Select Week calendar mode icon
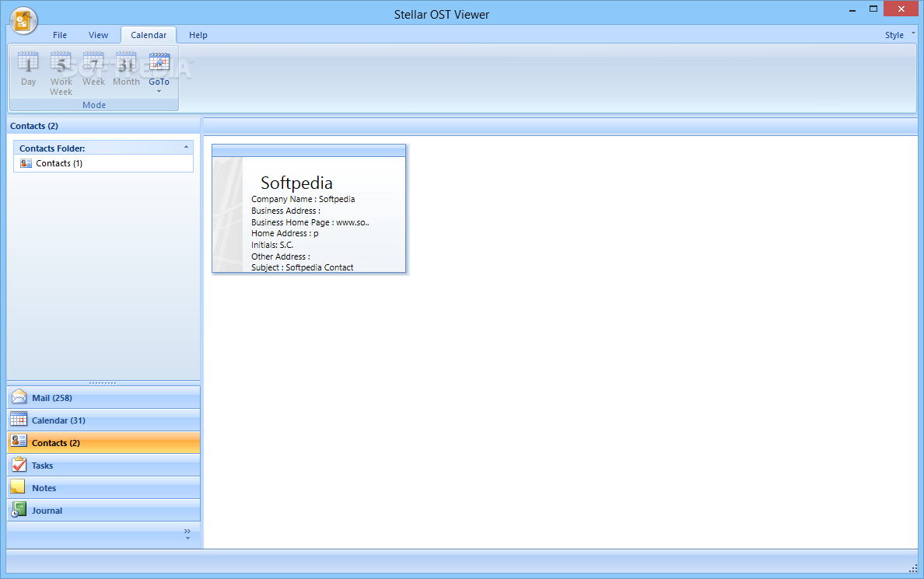 coord(93,61)
